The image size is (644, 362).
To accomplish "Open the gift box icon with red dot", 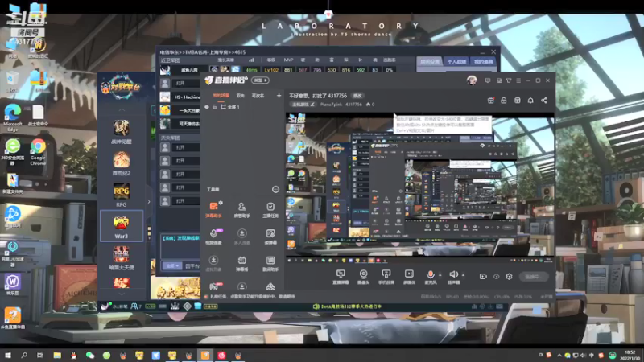I will [491, 100].
